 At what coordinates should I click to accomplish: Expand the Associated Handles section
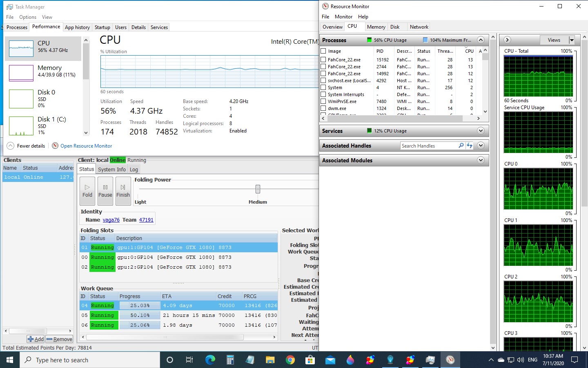[x=481, y=146]
